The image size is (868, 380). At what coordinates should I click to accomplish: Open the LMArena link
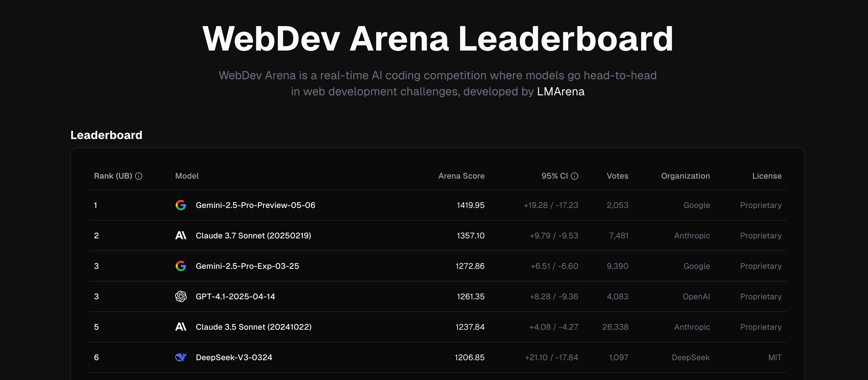coord(560,92)
